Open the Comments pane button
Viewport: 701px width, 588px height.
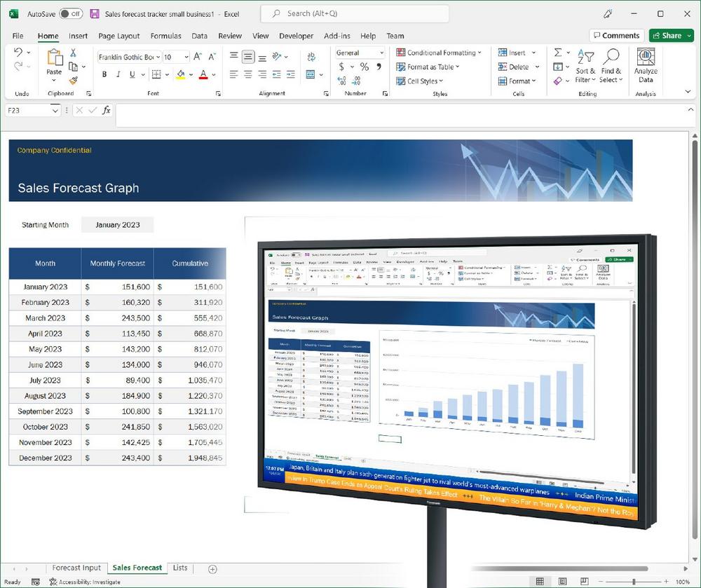[615, 36]
